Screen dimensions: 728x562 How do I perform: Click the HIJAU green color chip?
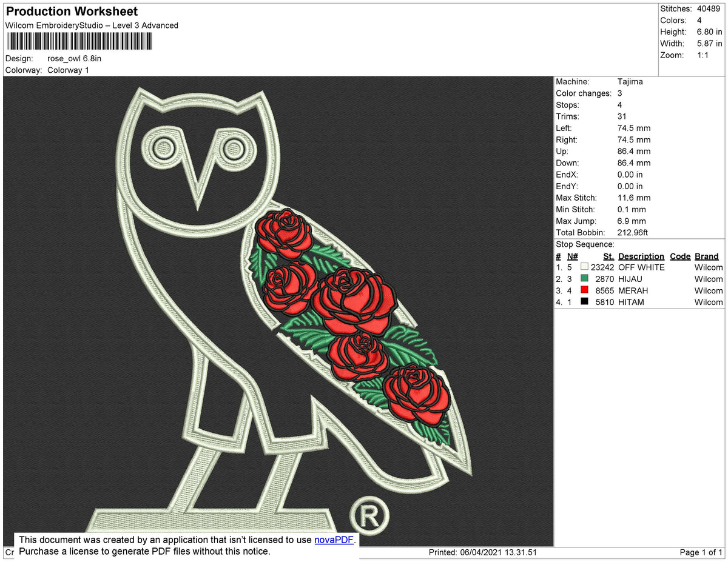(584, 279)
